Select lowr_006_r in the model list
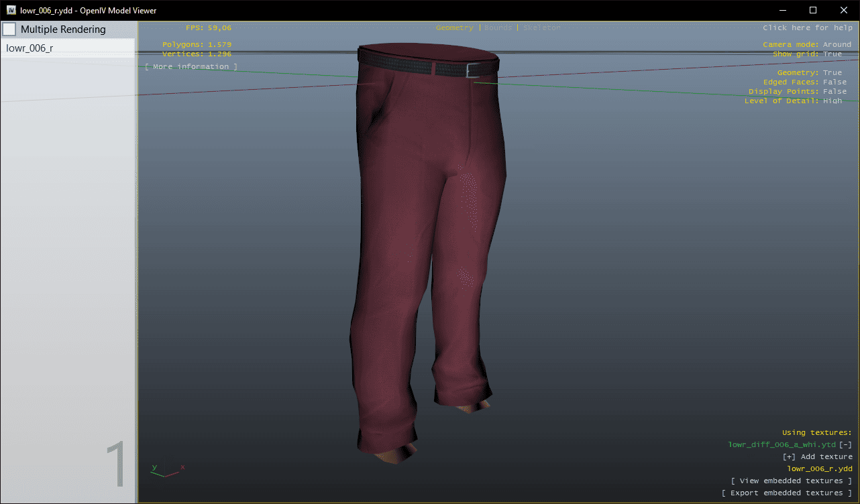The image size is (860, 504). pos(30,48)
